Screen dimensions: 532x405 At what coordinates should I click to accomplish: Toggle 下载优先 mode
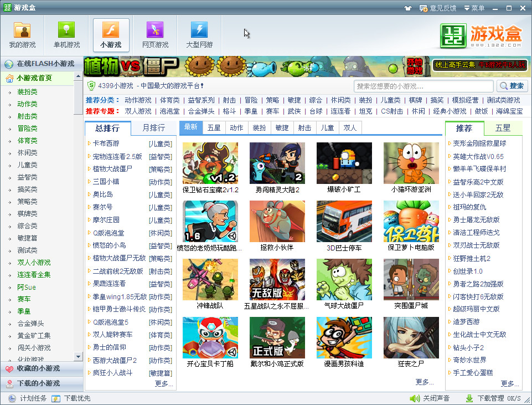[71, 398]
